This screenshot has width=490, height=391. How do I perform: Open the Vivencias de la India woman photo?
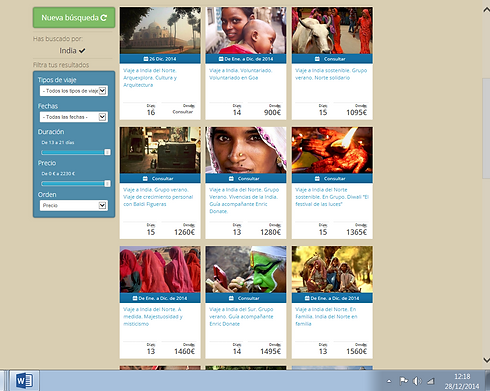[246, 150]
